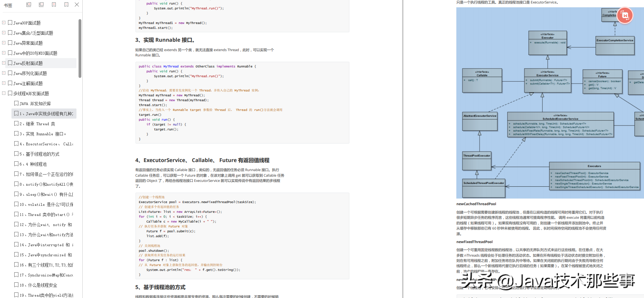Click the newFixedThreadPool subheading
The width and height of the screenshot is (644, 298).
pyautogui.click(x=474, y=242)
